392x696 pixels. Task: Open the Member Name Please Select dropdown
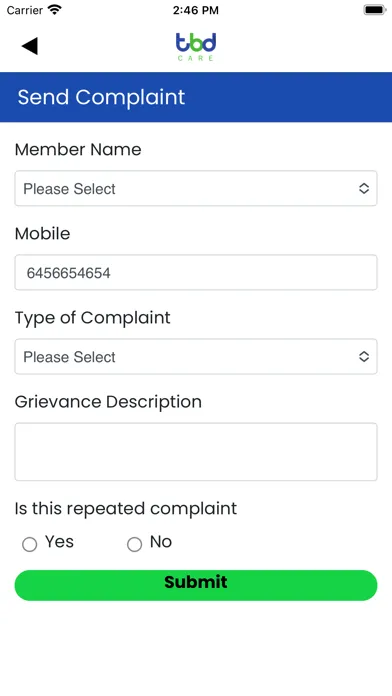(196, 188)
